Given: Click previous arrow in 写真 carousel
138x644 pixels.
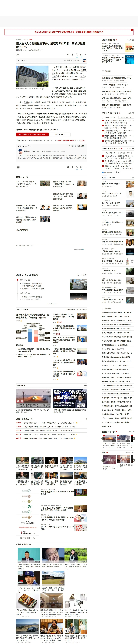Looking at the screenshot, I should pos(103,460).
